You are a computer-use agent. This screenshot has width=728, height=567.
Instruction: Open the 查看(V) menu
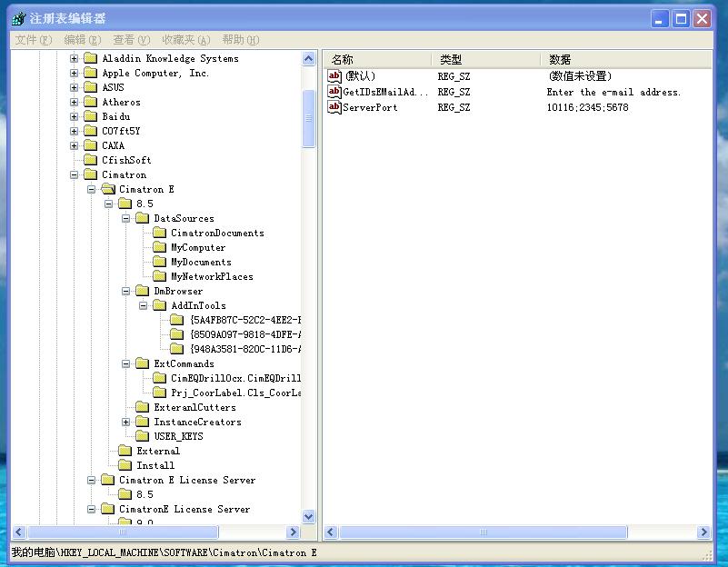[x=132, y=40]
